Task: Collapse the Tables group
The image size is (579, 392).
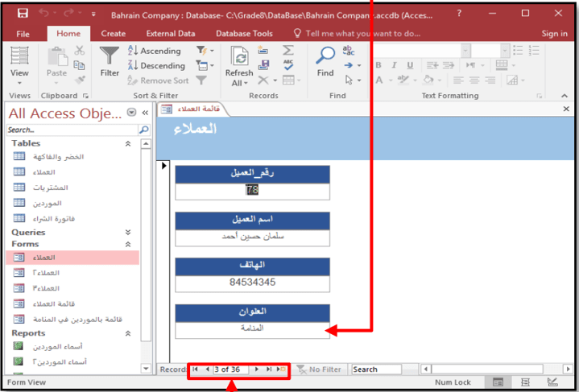Action: [128, 143]
